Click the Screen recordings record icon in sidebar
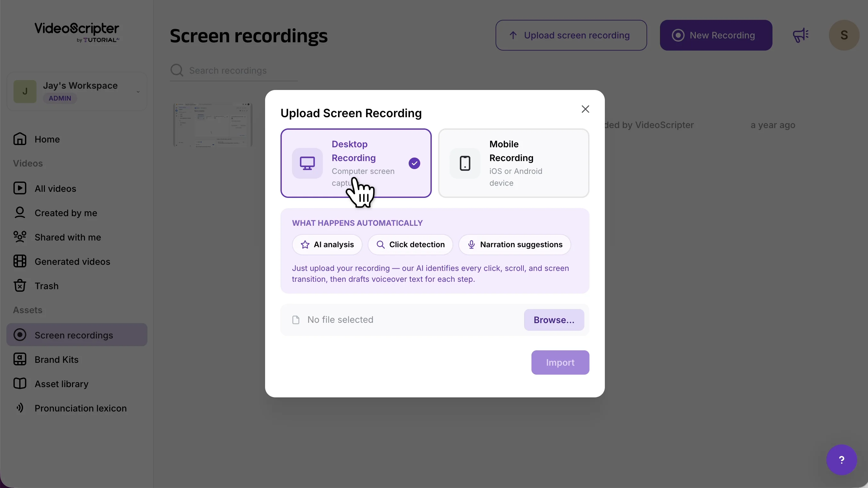868x488 pixels. 20,335
